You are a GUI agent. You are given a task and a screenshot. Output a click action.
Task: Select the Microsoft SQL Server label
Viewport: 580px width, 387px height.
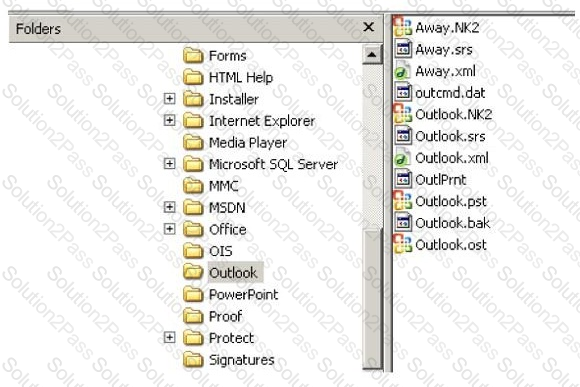273,164
